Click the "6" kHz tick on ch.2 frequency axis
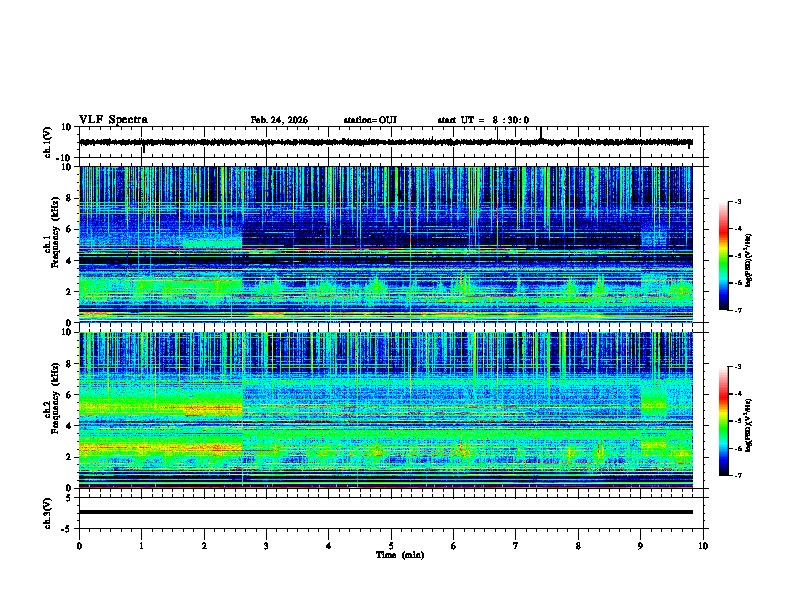This screenshot has width=792, height=612. 69,395
